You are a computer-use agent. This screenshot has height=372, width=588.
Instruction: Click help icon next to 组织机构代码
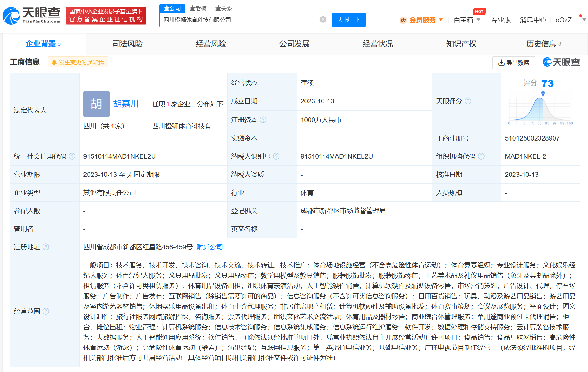coord(481,156)
